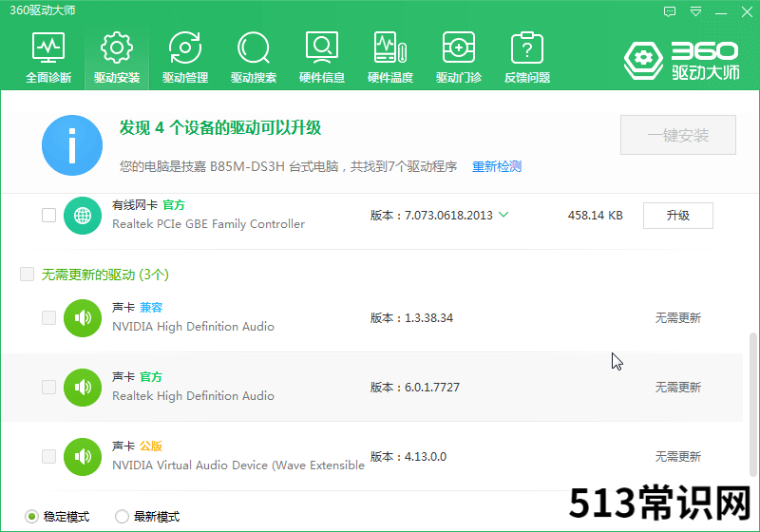Click the 兼容 tag on NVIDIA HD Audio
This screenshot has height=532, width=760.
pos(151,308)
